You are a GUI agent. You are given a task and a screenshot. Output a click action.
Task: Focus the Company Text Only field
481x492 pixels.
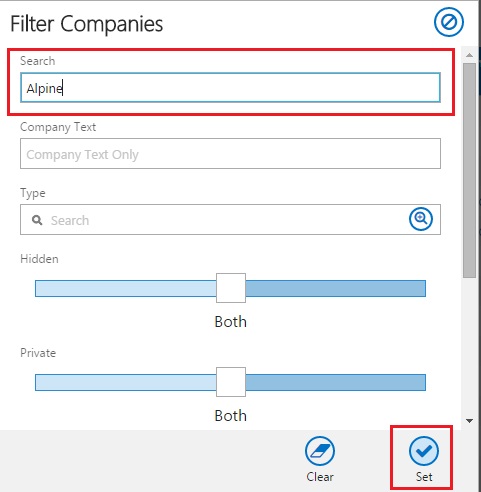point(230,154)
